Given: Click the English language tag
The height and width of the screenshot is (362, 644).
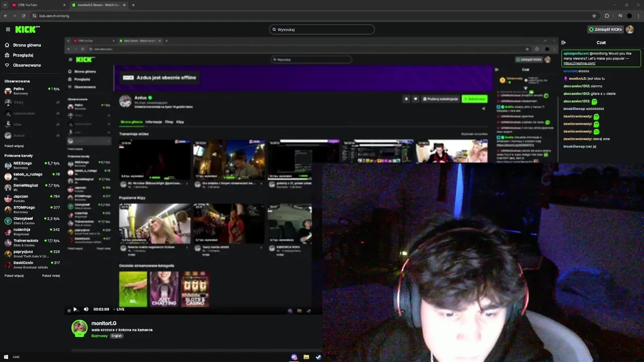Looking at the screenshot, I should (117, 336).
